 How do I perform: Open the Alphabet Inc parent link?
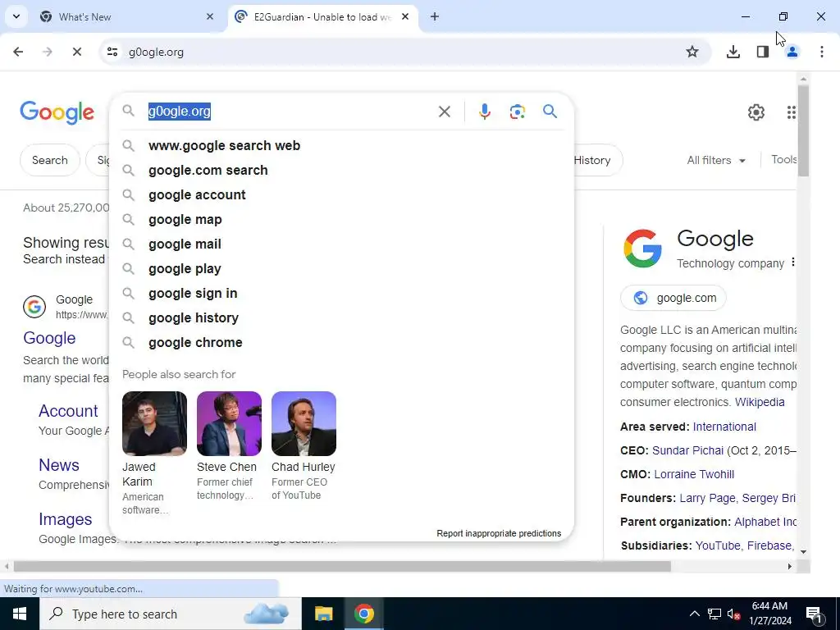[765, 523]
